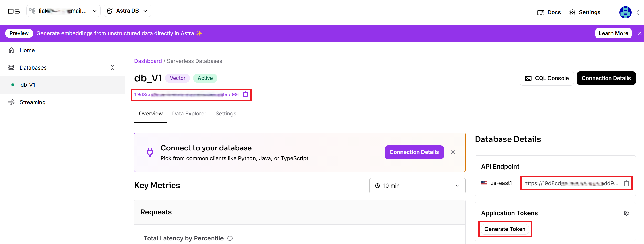The image size is (644, 244).
Task: Collapse the Databases section
Action: (x=112, y=67)
